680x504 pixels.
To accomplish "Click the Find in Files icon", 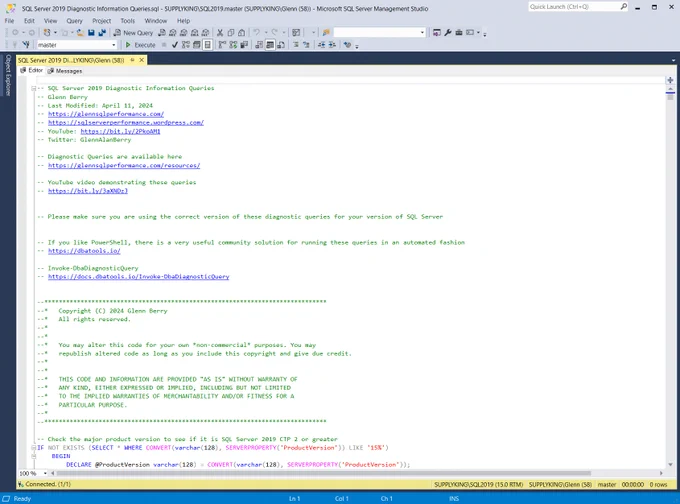I will [x=326, y=33].
